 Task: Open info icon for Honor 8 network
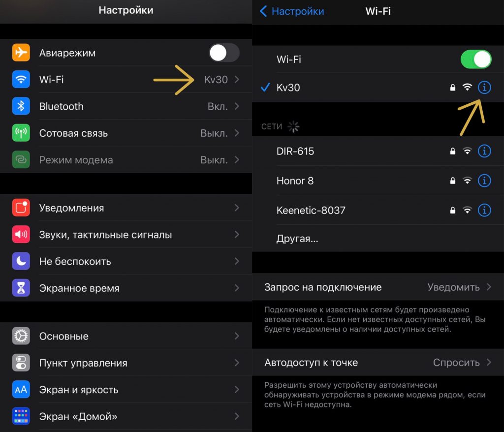(484, 181)
